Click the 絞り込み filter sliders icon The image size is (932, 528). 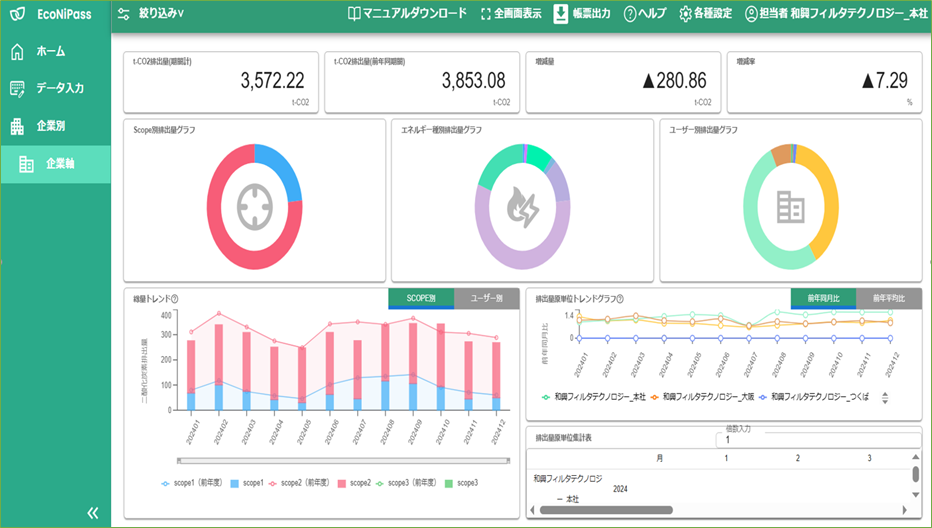click(124, 14)
